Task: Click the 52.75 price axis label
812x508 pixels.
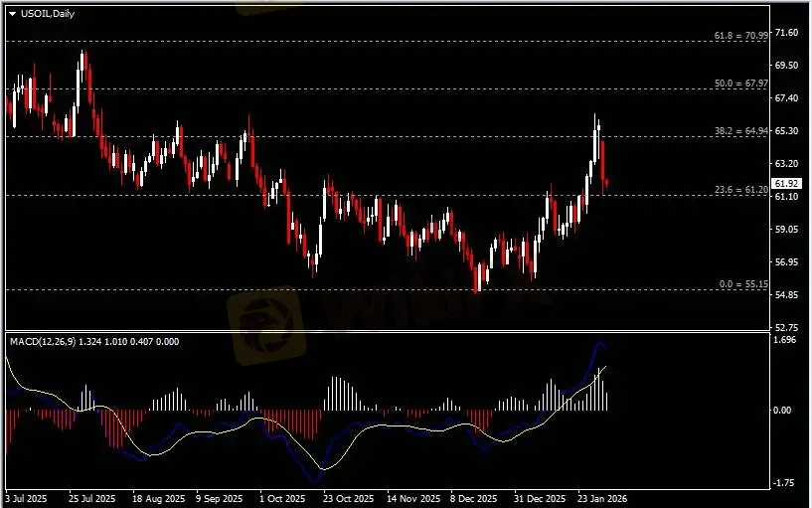Action: click(786, 327)
